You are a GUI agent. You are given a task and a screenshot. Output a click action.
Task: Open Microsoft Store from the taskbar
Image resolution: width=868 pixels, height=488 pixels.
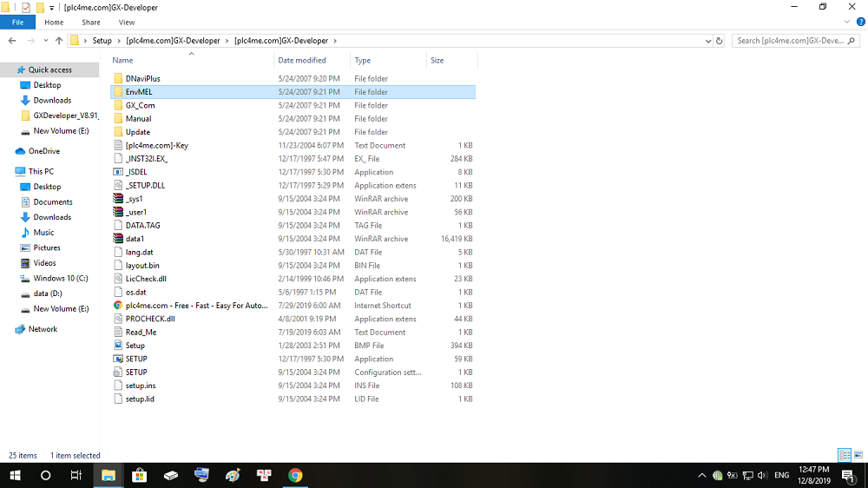coord(139,475)
